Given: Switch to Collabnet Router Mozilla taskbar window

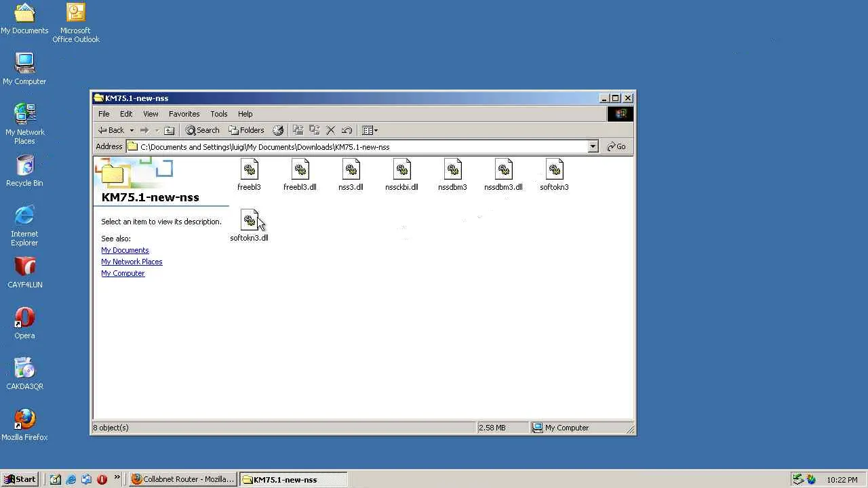Looking at the screenshot, I should (x=182, y=479).
